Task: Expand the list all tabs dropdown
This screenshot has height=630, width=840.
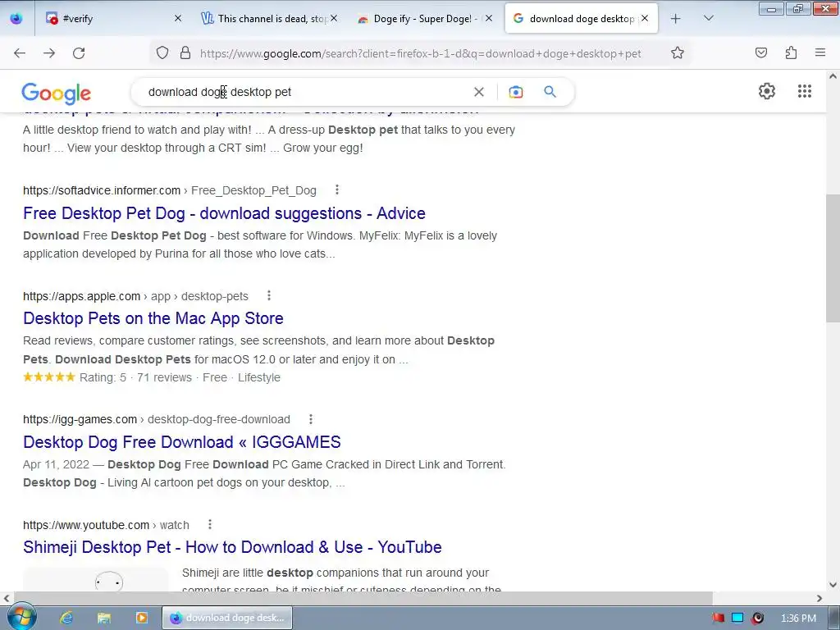Action: (x=708, y=18)
